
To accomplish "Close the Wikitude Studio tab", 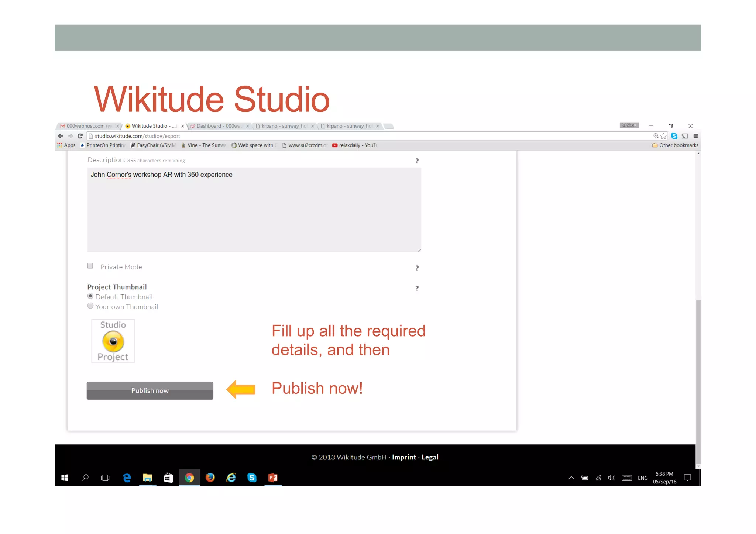I will tap(182, 126).
